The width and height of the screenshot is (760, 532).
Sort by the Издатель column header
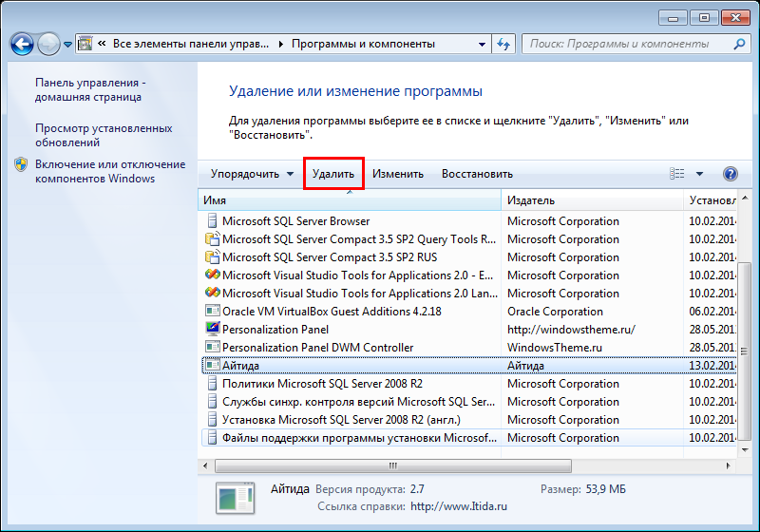tap(592, 200)
